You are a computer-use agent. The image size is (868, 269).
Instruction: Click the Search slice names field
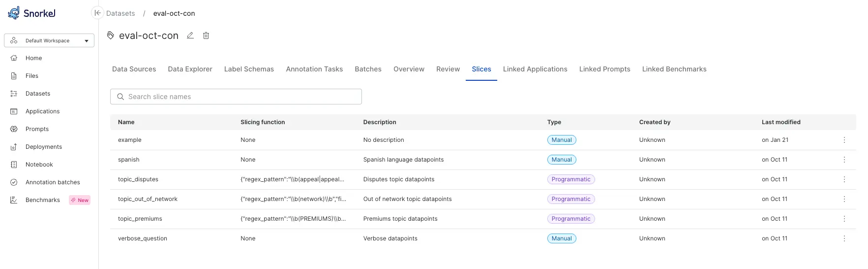236,97
